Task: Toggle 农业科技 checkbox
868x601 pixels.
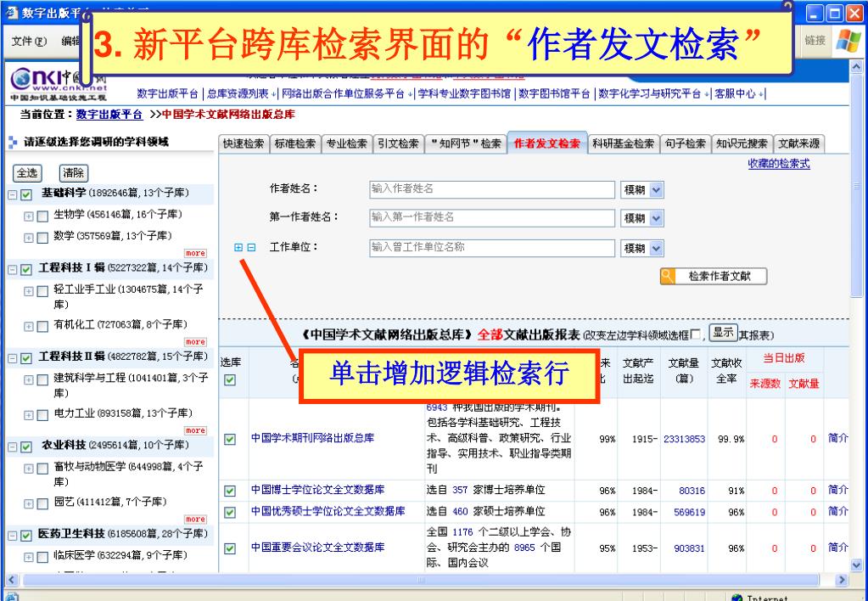Action: tap(26, 447)
